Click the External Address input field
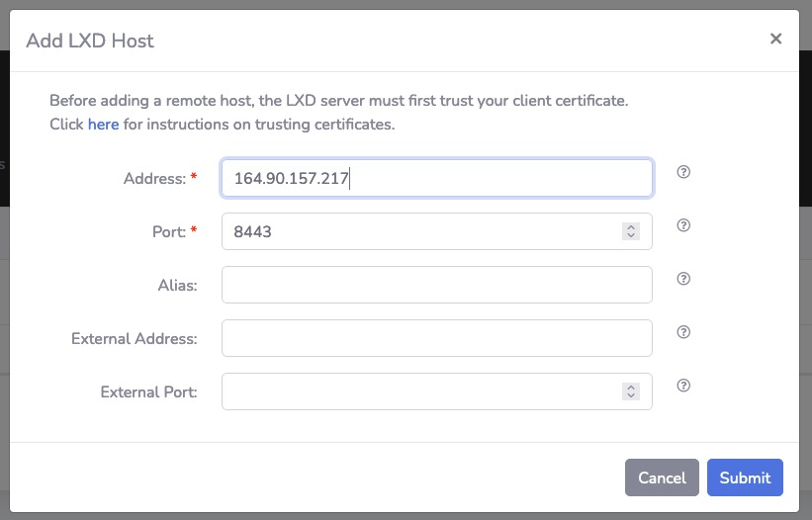Viewport: 812px width, 520px height. tap(436, 338)
